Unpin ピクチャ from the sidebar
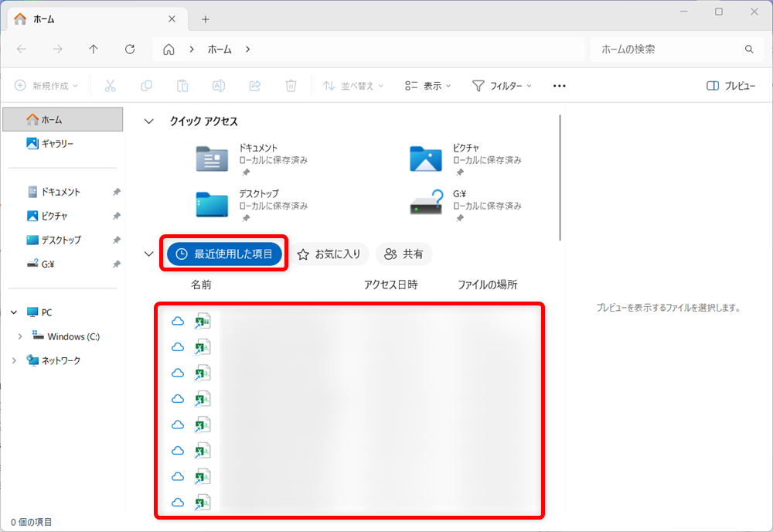Viewport: 773px width, 532px height. (x=116, y=216)
